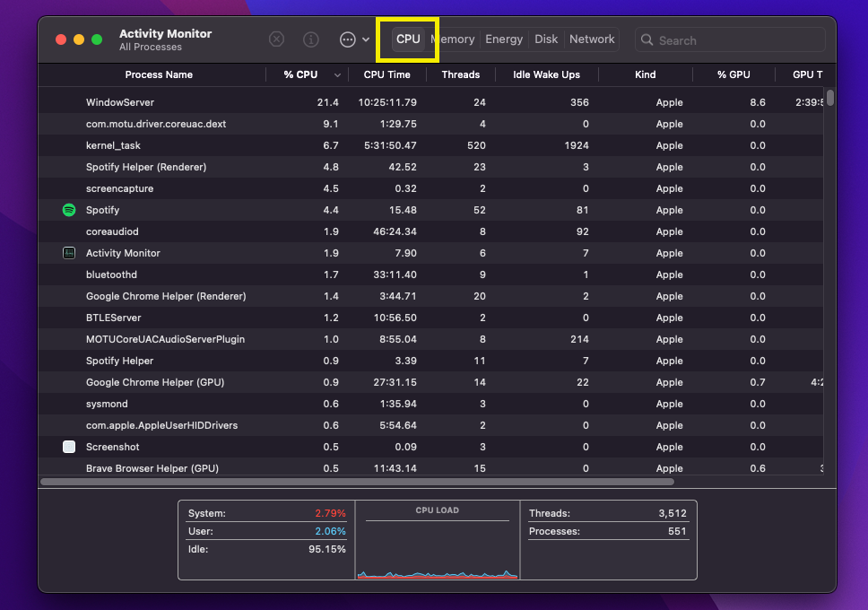Switch to the Network tab
The width and height of the screenshot is (868, 610).
(592, 39)
